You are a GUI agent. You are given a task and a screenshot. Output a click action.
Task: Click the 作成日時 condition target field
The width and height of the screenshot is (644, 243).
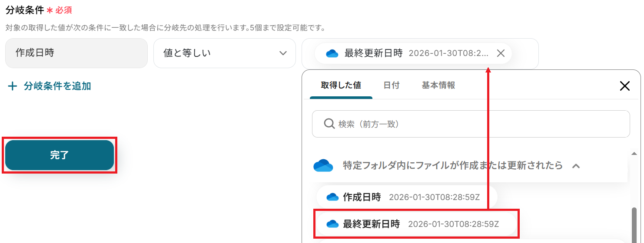coord(76,53)
